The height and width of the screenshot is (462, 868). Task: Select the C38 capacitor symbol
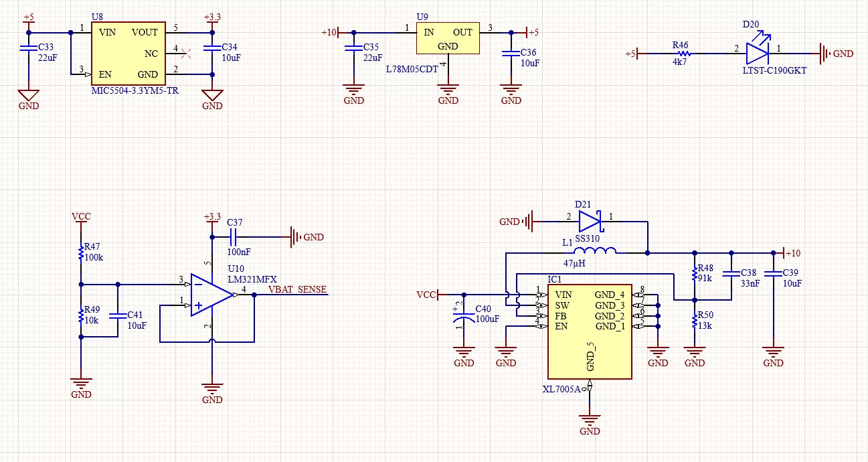(731, 273)
